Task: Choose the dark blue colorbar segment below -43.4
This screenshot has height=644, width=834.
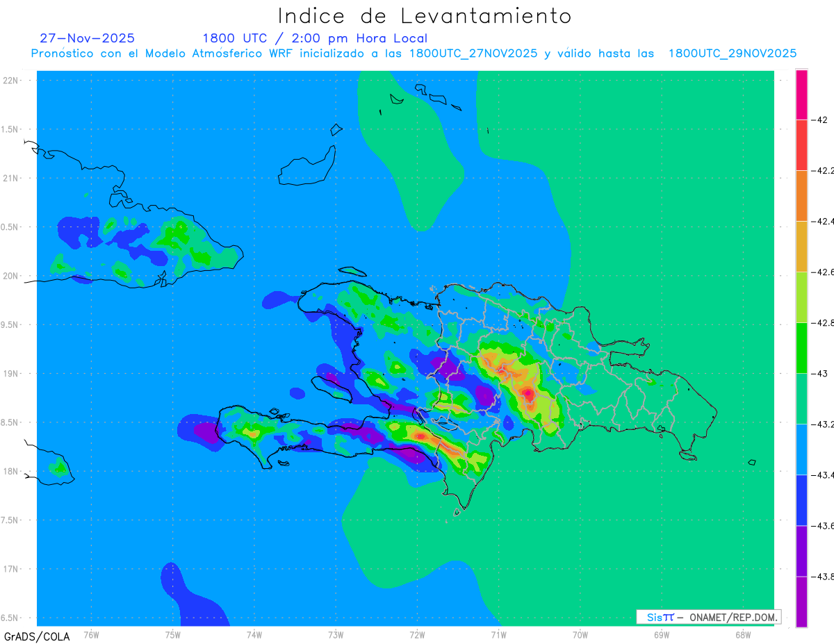Action: [x=801, y=499]
